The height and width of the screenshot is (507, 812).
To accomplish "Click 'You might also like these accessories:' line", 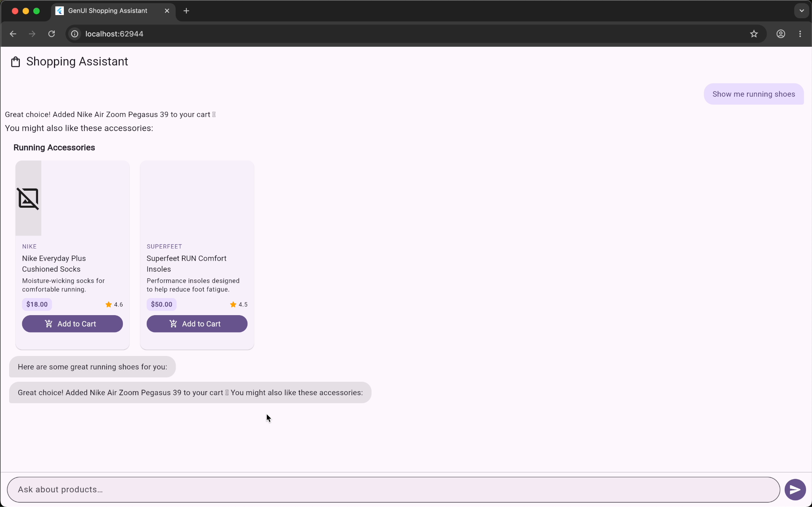I will tap(79, 128).
